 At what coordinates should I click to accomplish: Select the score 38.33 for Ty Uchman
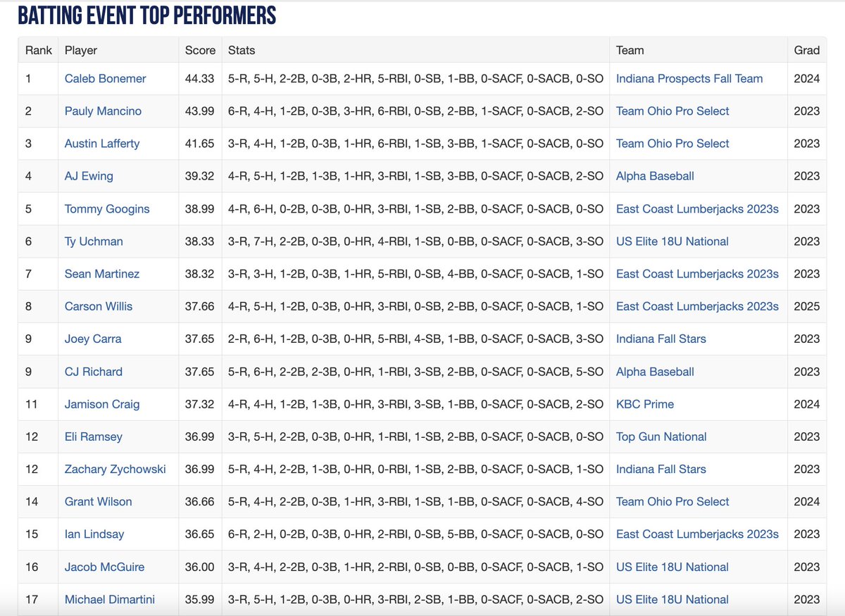click(200, 241)
